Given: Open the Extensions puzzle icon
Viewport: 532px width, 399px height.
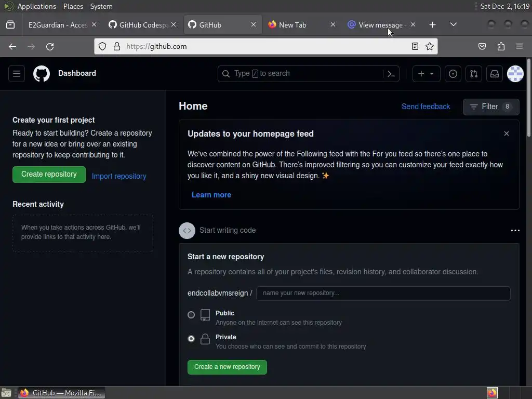Looking at the screenshot, I should (x=501, y=46).
